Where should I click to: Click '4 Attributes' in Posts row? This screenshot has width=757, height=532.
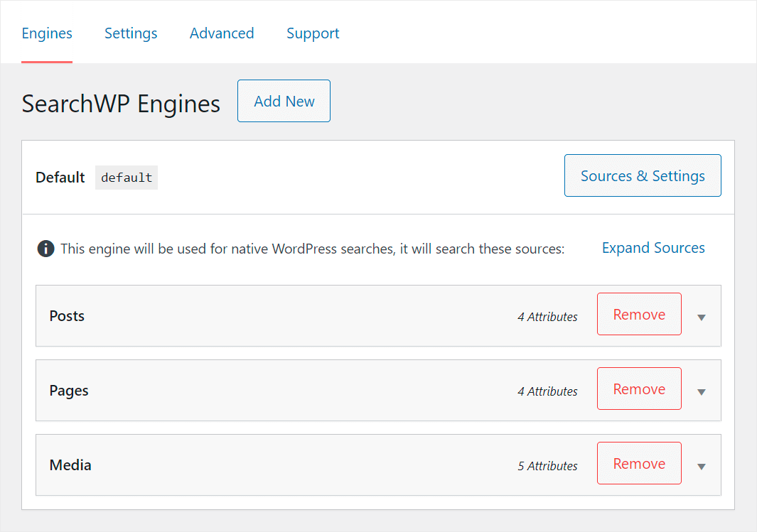547,317
